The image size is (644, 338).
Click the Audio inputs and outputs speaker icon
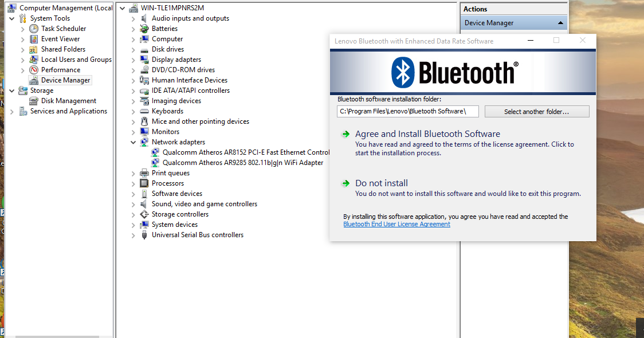pos(144,18)
